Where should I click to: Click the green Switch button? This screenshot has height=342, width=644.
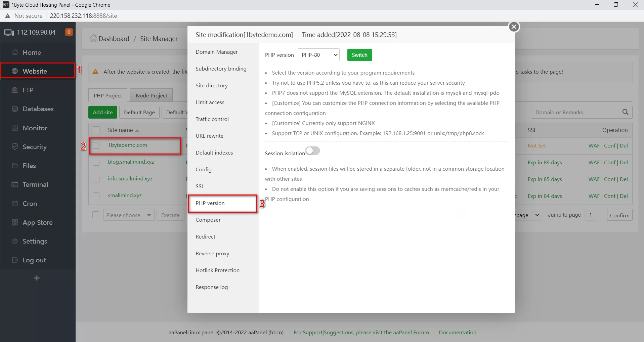tap(359, 55)
